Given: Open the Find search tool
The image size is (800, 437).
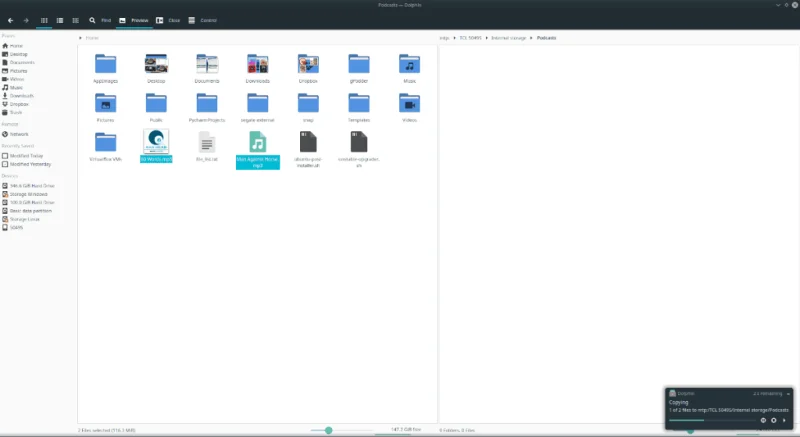Looking at the screenshot, I should (x=99, y=20).
